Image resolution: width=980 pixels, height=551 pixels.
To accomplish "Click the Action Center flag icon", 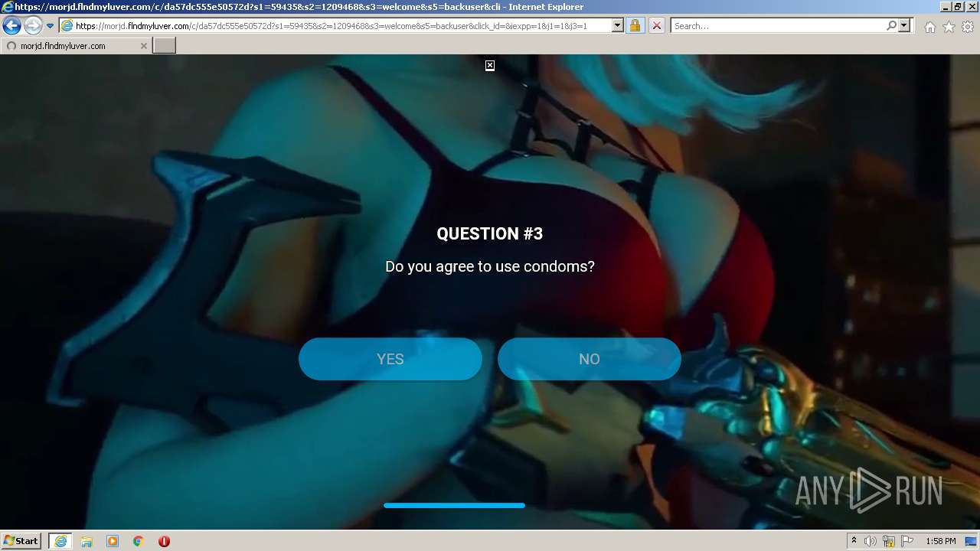I will click(907, 541).
